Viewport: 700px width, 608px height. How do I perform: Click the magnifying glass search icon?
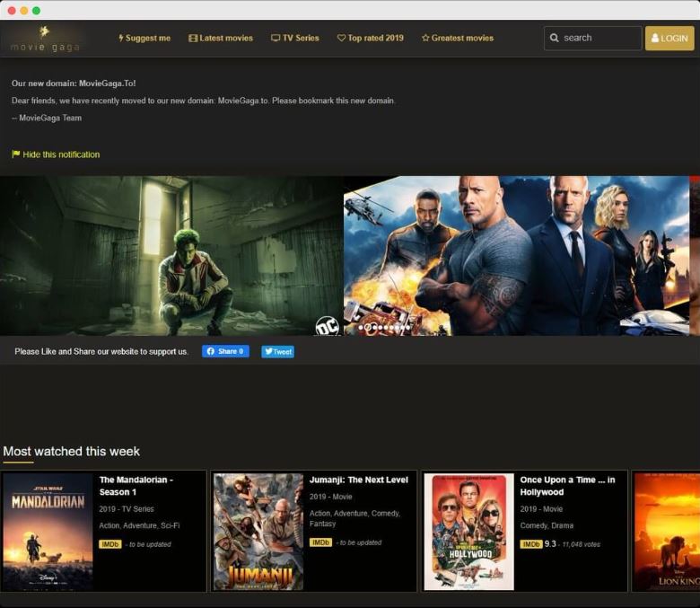tap(555, 39)
